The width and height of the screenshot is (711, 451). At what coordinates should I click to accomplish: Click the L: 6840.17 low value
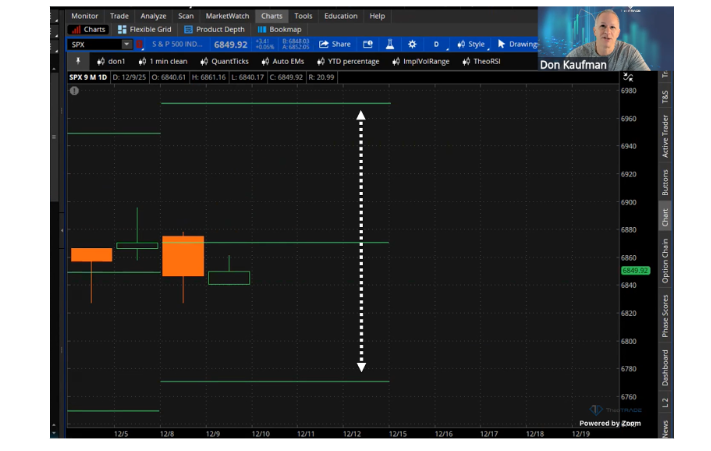[247, 77]
